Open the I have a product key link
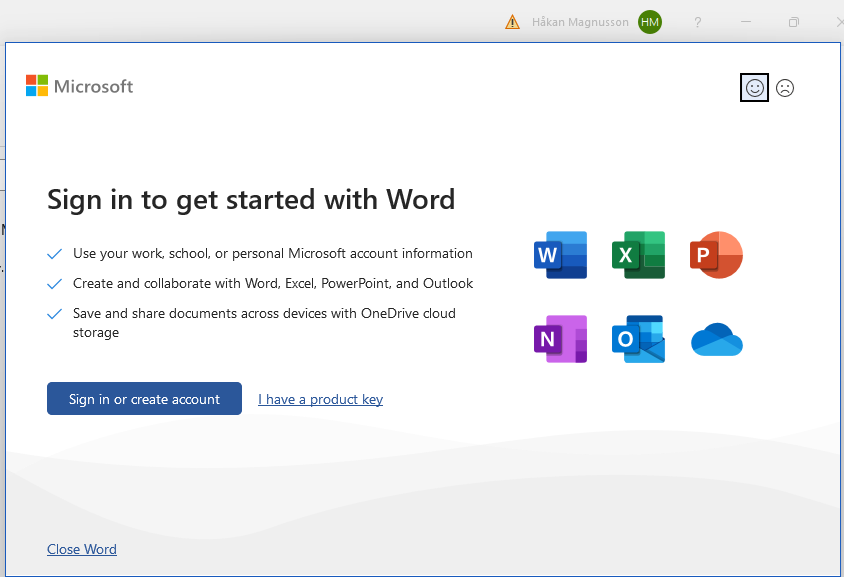This screenshot has width=844, height=577. pos(320,399)
